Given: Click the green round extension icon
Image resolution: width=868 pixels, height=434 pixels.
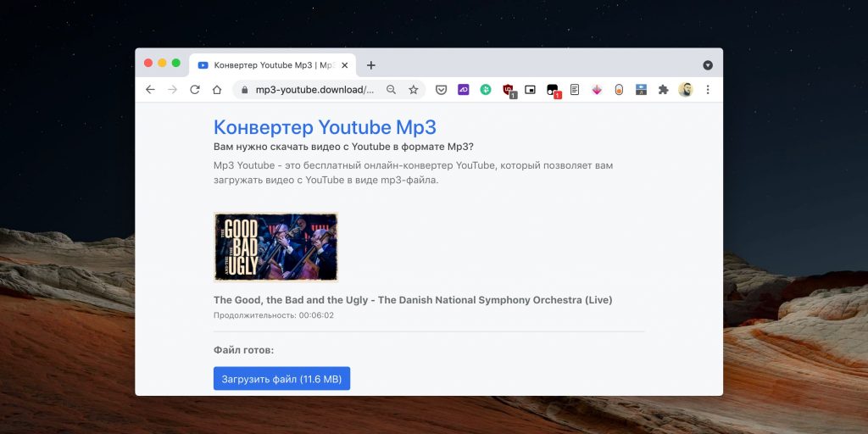Looking at the screenshot, I should (486, 90).
